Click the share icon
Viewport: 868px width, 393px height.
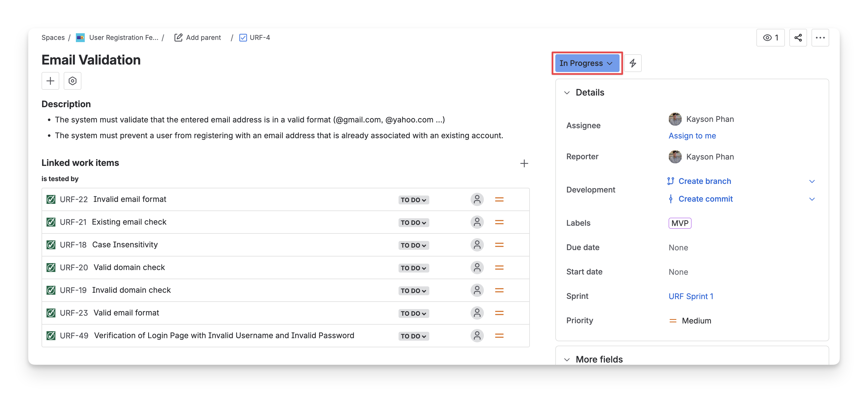798,37
